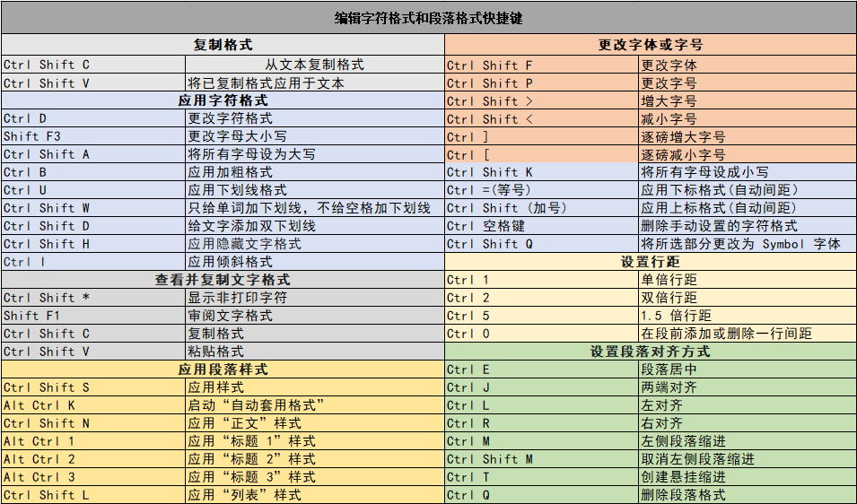This screenshot has width=857, height=504.
Task: Select the Alt Ctrl K shortcut cell
Action: pos(93,405)
